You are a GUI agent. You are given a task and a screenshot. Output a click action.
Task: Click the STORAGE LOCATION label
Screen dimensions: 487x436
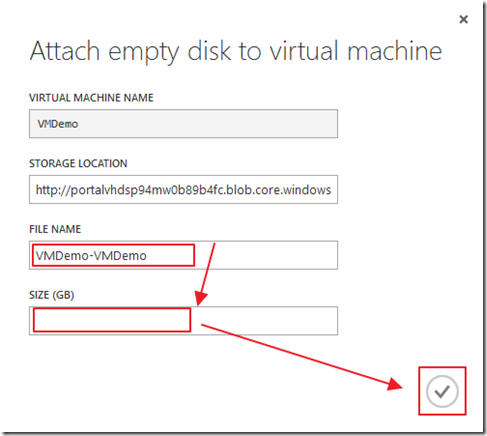(78, 163)
